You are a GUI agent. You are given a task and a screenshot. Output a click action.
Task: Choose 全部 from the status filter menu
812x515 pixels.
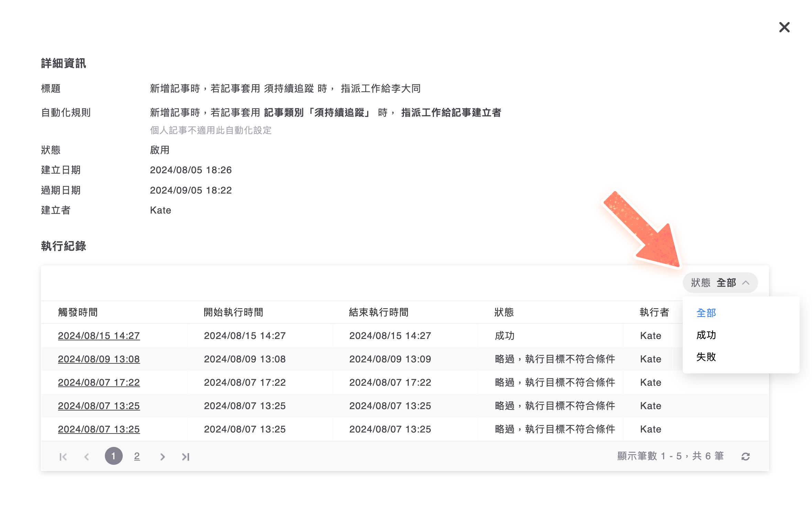[x=705, y=313]
